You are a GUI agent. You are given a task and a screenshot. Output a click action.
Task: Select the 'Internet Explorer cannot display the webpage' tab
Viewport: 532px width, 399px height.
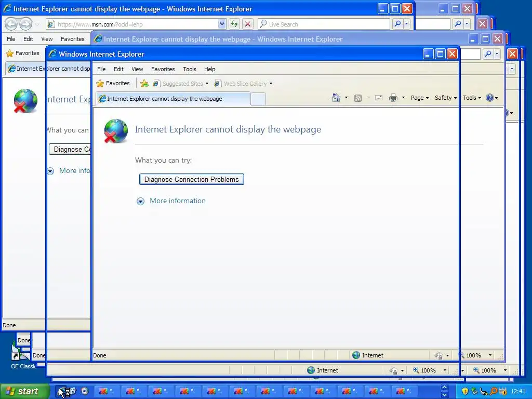coord(173,99)
